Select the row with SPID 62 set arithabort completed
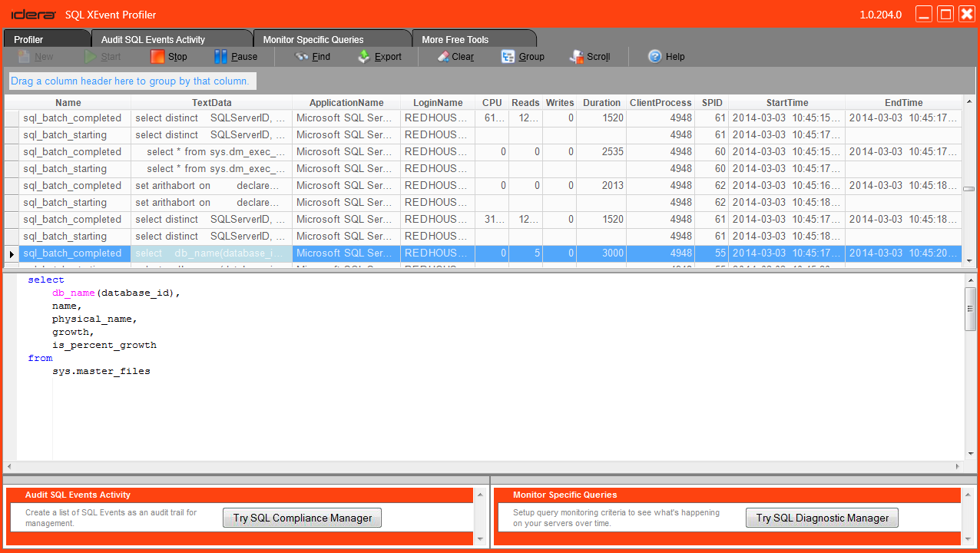 coord(483,186)
